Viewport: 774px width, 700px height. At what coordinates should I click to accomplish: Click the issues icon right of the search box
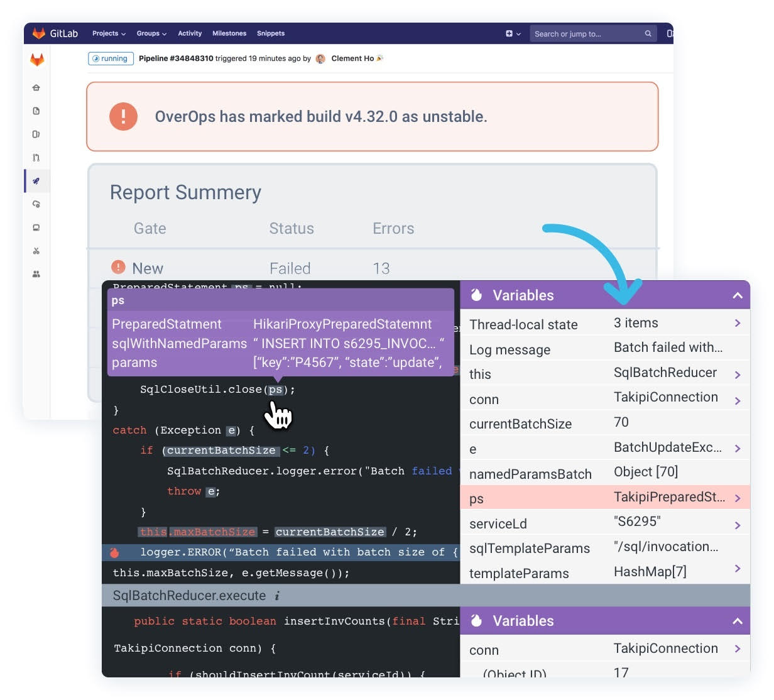tap(670, 33)
